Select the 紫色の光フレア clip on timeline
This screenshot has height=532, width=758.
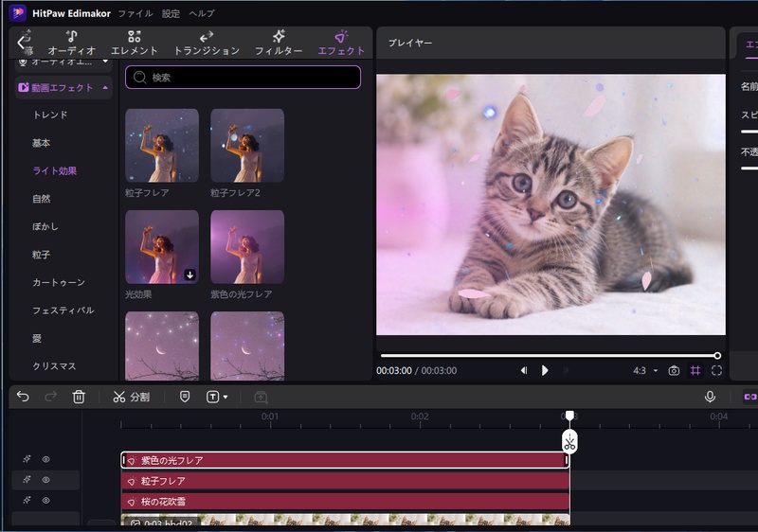point(345,460)
